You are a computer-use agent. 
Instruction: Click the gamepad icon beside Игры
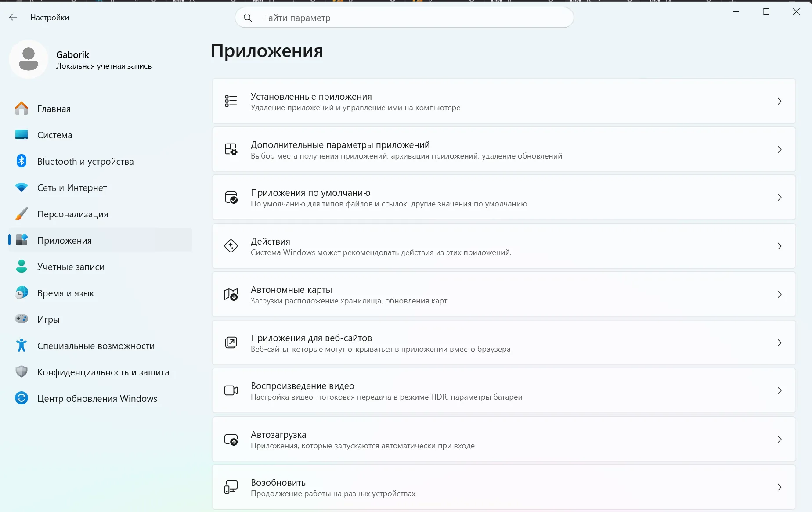click(x=22, y=319)
